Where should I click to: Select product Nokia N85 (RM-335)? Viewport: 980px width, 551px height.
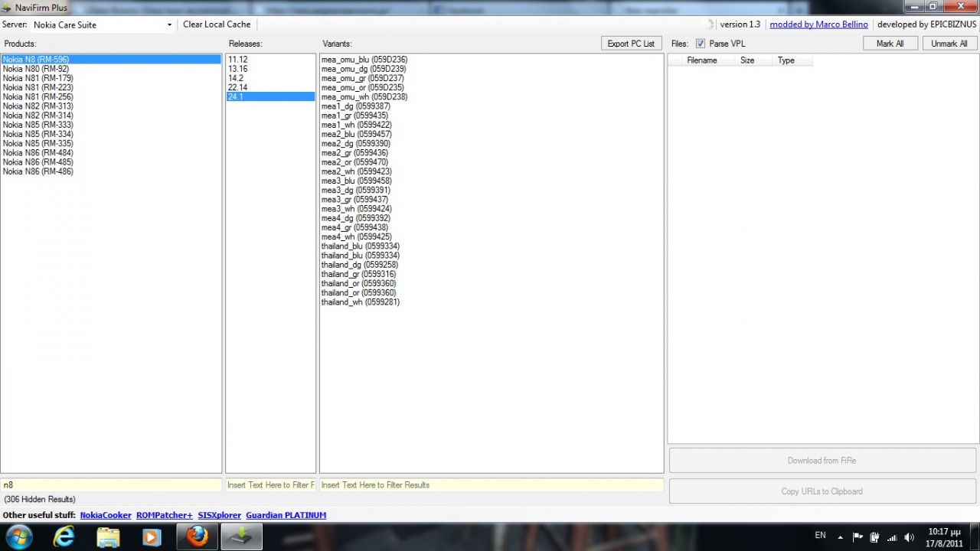click(x=111, y=143)
